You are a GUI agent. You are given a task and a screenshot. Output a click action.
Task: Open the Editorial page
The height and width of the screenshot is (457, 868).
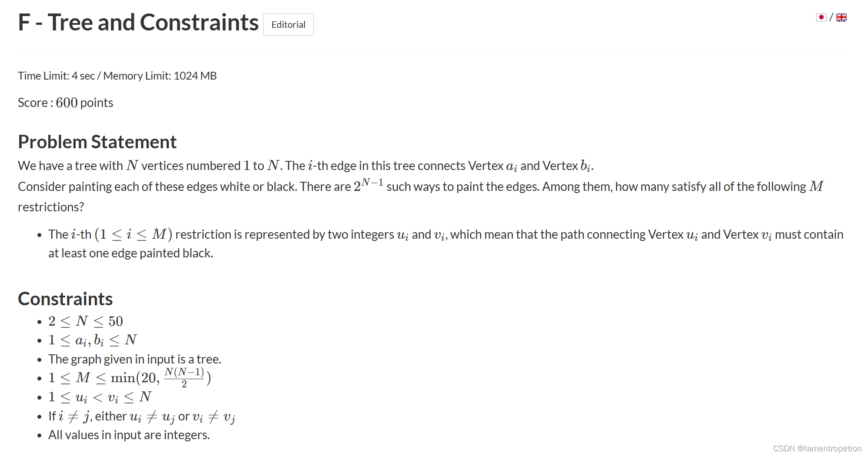tap(288, 24)
